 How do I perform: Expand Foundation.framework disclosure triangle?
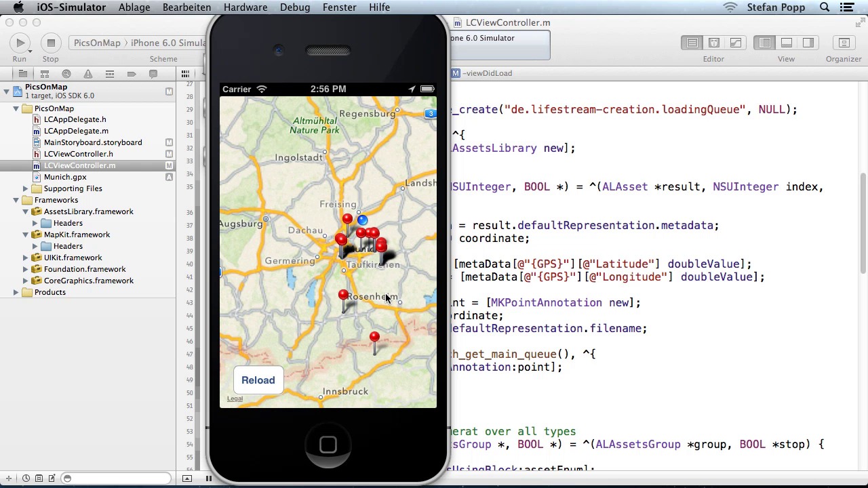coord(25,269)
